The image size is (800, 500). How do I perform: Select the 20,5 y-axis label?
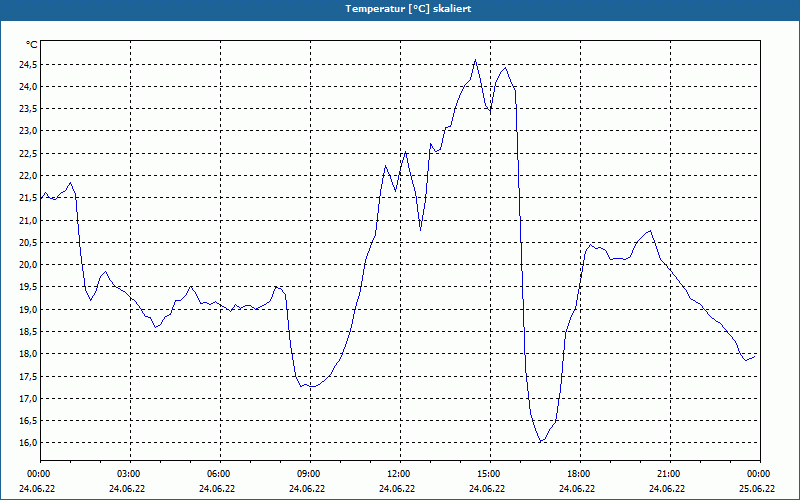pos(28,242)
